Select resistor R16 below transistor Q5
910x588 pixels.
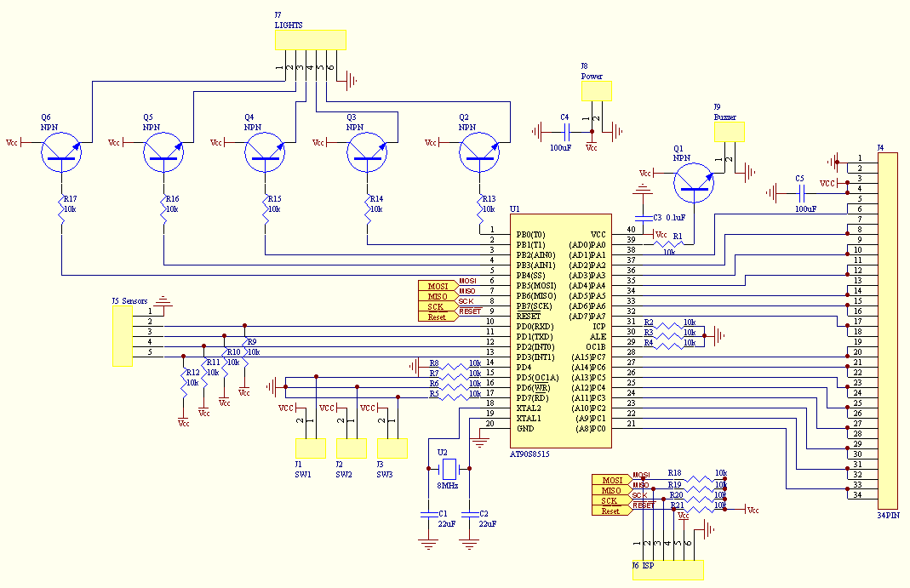163,208
